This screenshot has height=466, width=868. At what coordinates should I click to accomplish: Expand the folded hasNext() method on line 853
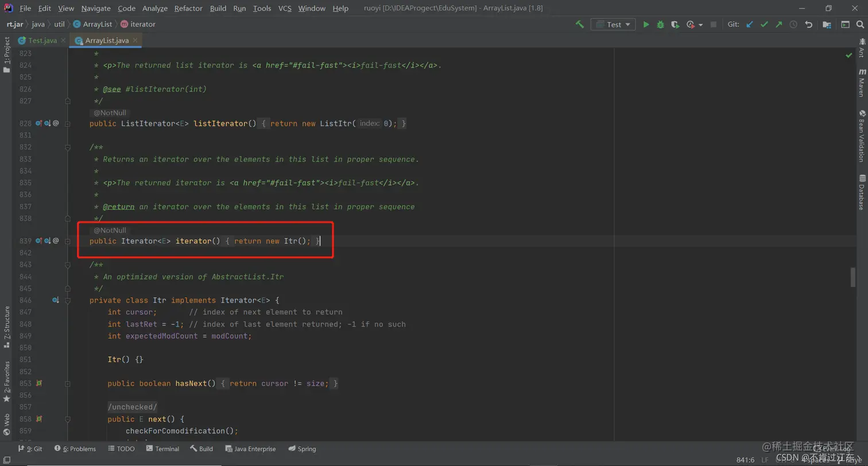(x=68, y=383)
